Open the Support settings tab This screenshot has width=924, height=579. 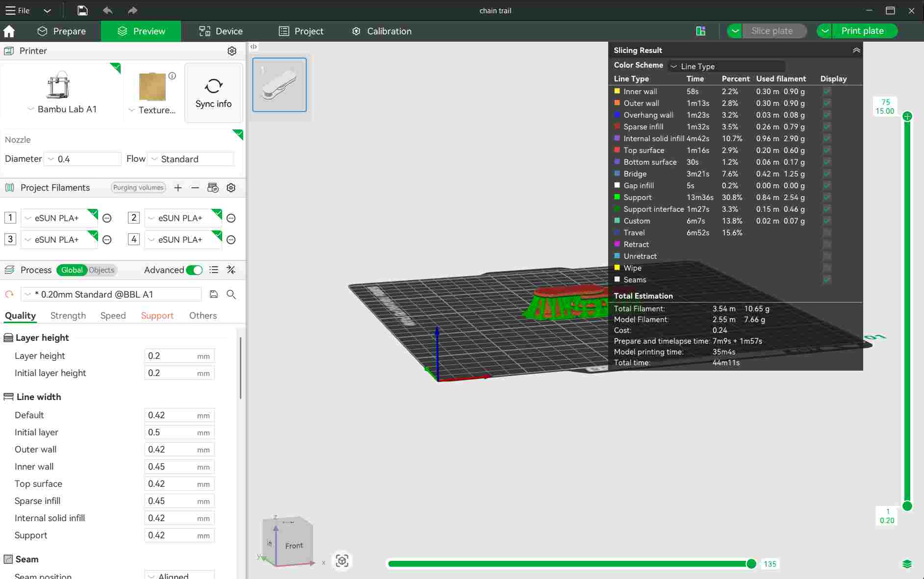[x=157, y=316]
